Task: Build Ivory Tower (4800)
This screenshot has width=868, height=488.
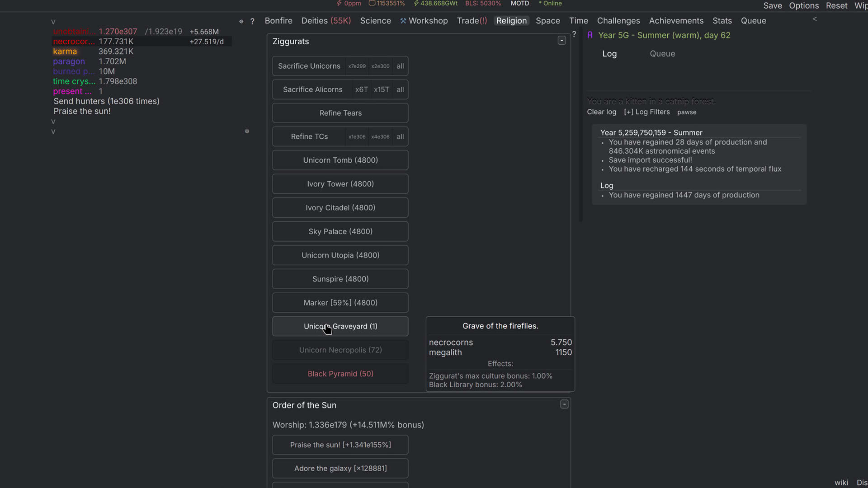Action: click(x=340, y=184)
